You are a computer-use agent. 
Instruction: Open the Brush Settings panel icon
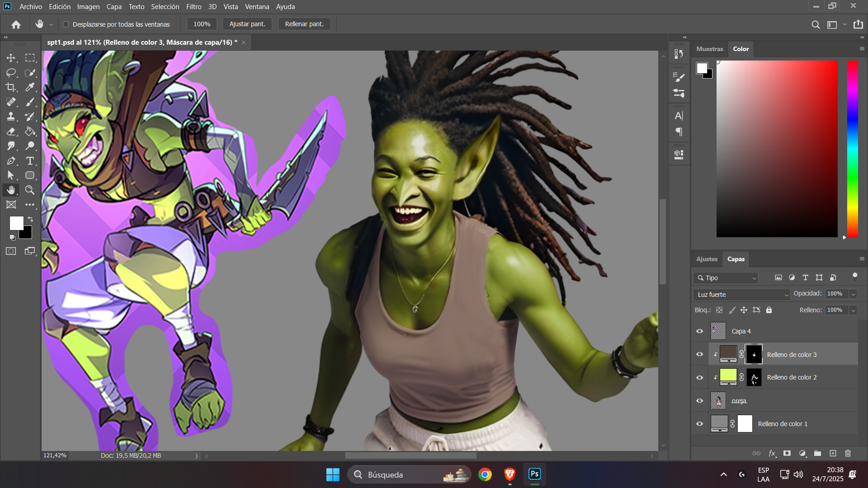[x=679, y=77]
